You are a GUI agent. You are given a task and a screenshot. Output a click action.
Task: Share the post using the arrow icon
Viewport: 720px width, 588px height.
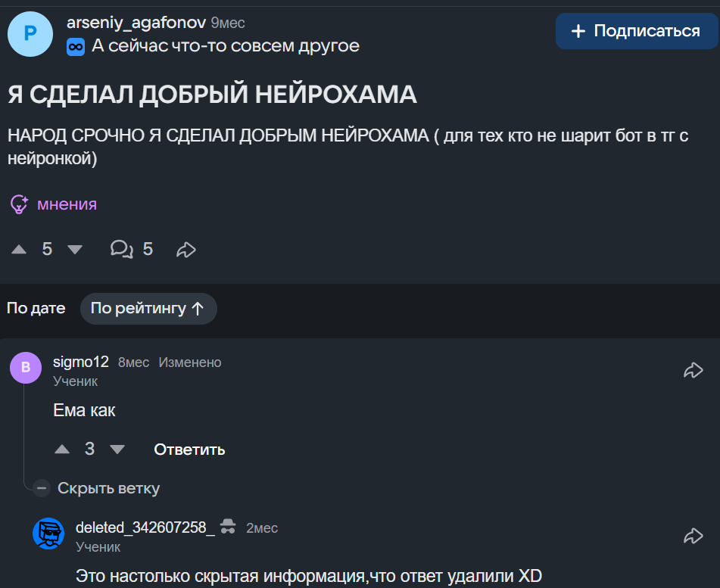point(186,250)
